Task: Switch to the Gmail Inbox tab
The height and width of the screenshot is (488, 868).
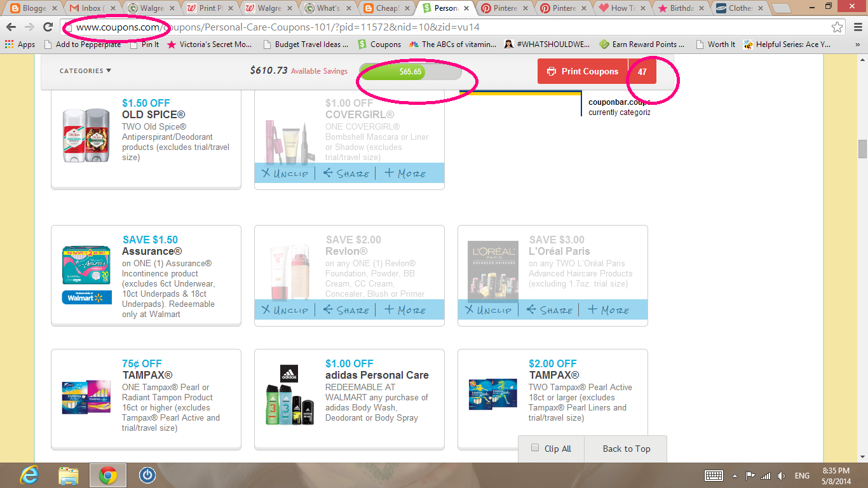Action: click(92, 8)
